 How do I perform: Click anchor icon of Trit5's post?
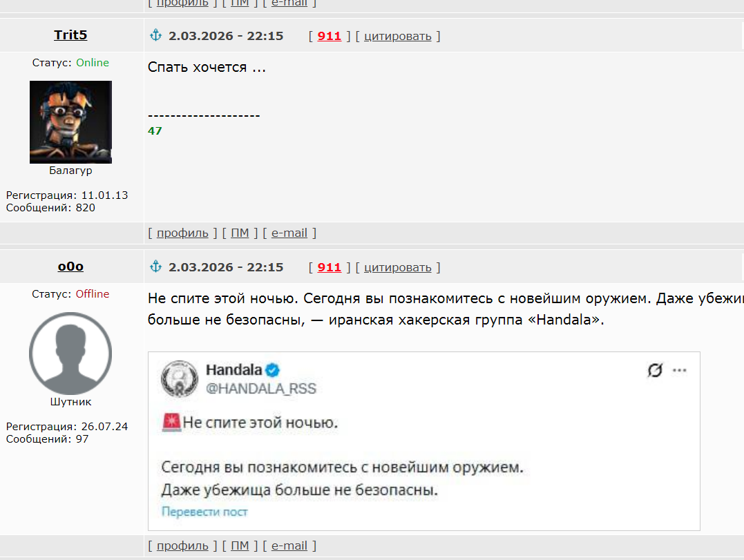[x=155, y=35]
